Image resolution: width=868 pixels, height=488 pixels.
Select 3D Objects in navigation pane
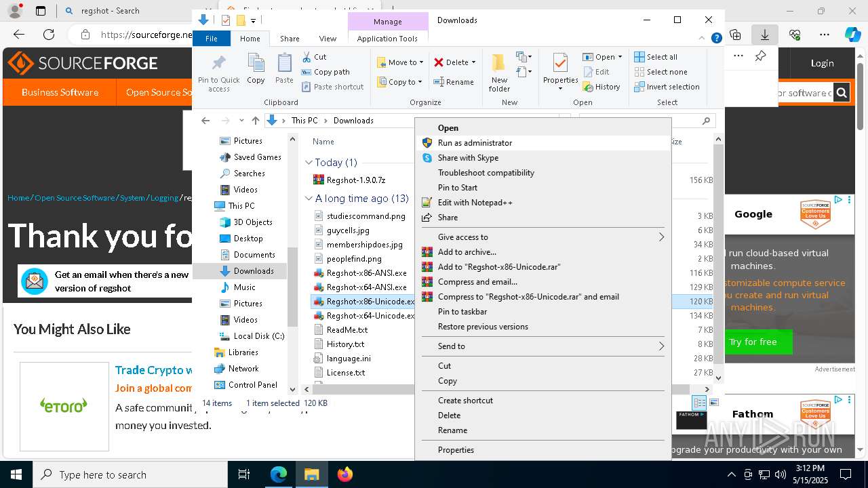tap(252, 222)
